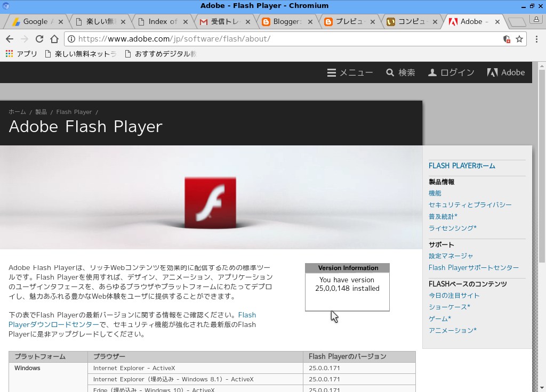Open セキュリティとプライバシー link
546x392 pixels.
(x=470, y=205)
